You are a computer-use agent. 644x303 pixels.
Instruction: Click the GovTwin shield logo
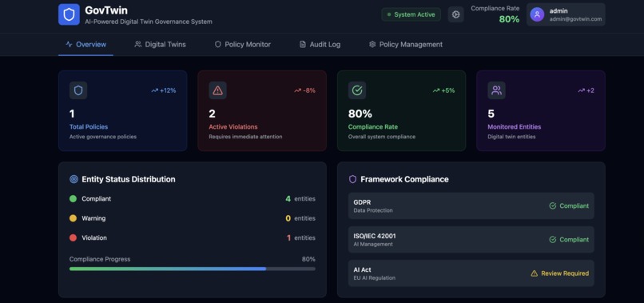coord(69,14)
